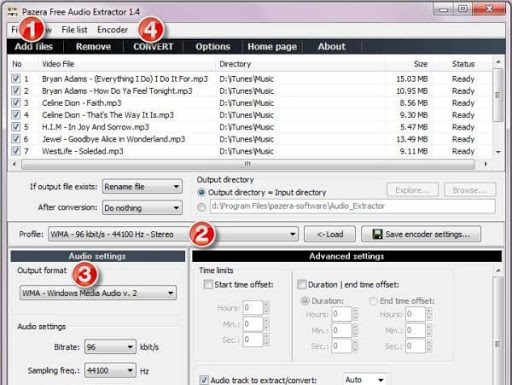512x385 pixels.
Task: Sort by the Size column header
Action: (409, 64)
